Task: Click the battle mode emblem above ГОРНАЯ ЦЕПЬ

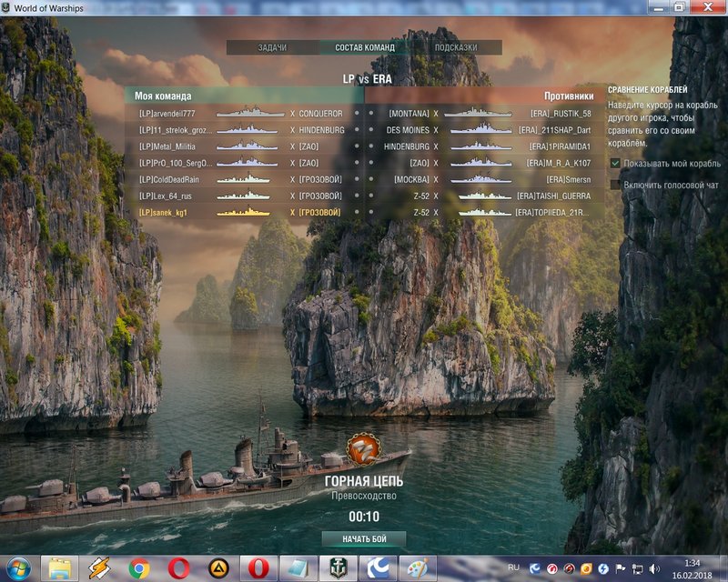Action: coord(364,449)
